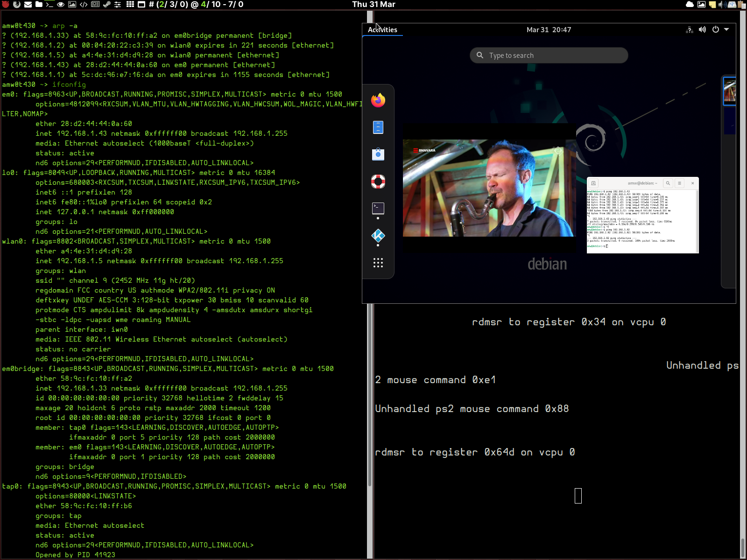Screen dimensions: 747x560
Task: Launch Firefox from the GNOME dock
Action: [x=378, y=100]
